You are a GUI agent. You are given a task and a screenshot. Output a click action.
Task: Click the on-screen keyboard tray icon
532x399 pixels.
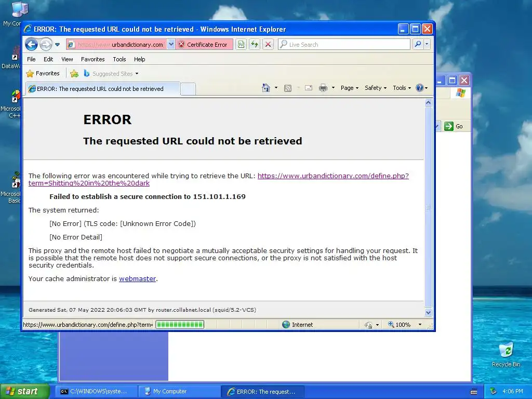(x=474, y=392)
